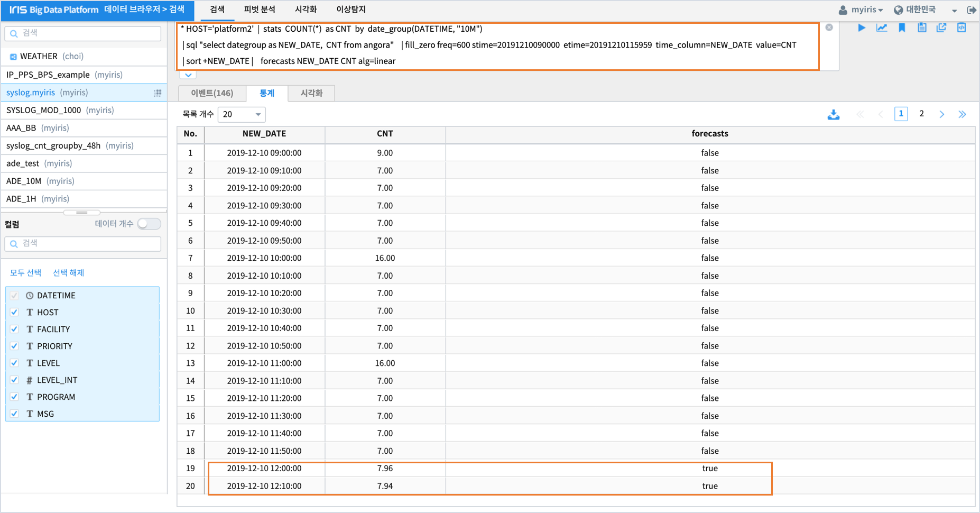Click inside the query editor text area
This screenshot has height=513, width=980.
coord(497,45)
